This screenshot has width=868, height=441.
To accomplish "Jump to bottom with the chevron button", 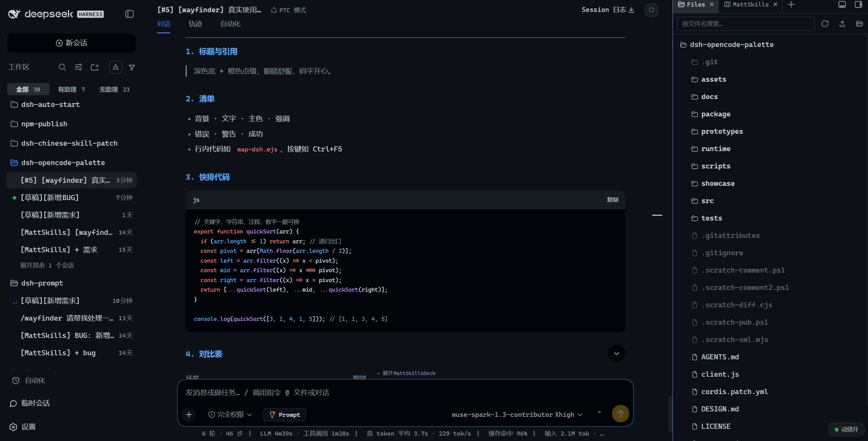I will pyautogui.click(x=616, y=354).
